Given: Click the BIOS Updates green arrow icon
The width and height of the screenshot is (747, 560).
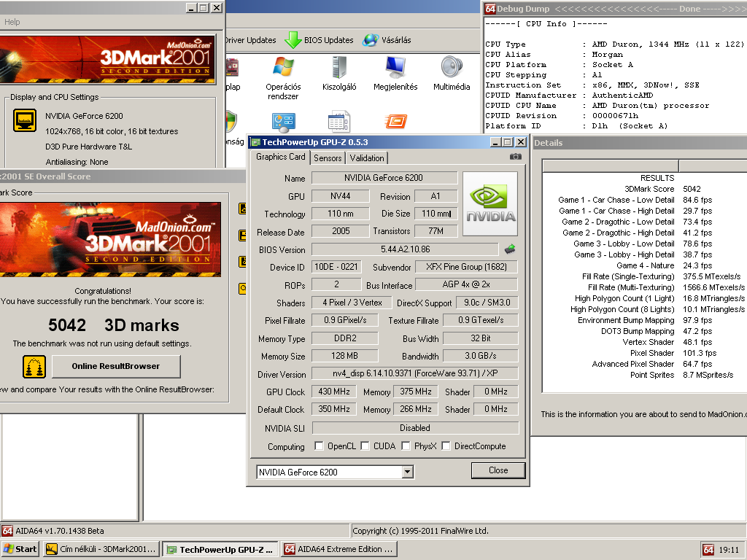Looking at the screenshot, I should (293, 40).
